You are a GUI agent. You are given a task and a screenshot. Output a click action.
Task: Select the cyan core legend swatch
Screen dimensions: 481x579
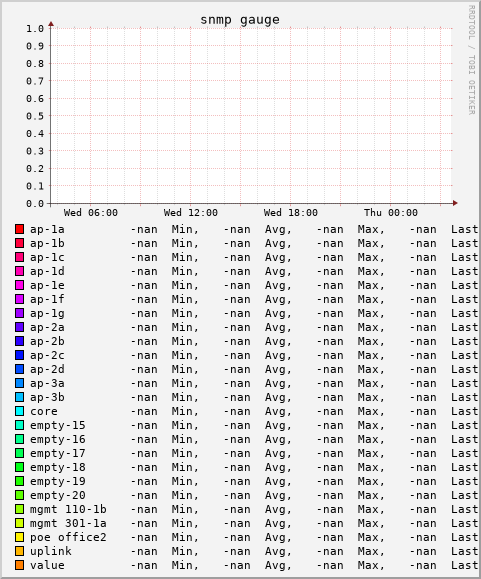coord(20,411)
